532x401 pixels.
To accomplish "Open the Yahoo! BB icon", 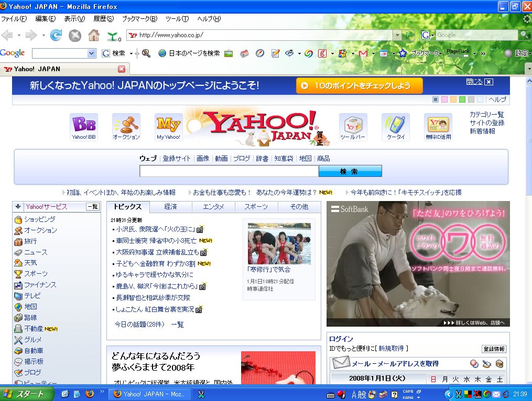I will point(84,127).
